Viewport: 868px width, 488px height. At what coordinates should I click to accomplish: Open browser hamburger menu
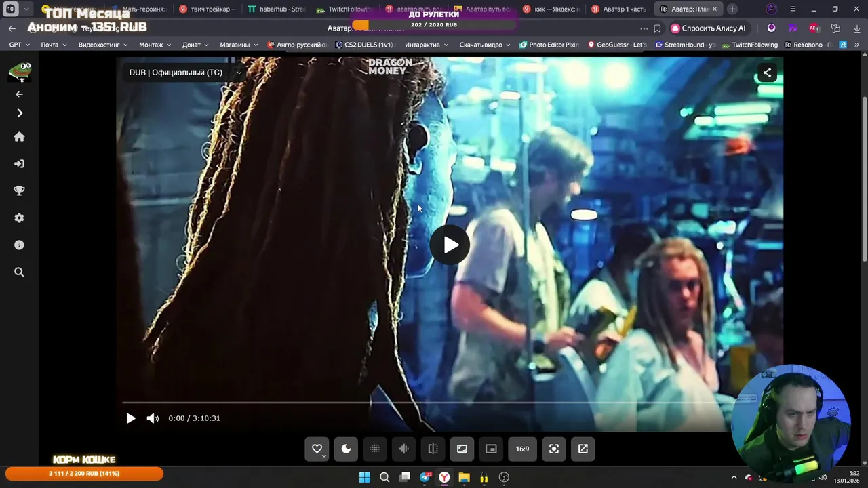[794, 9]
